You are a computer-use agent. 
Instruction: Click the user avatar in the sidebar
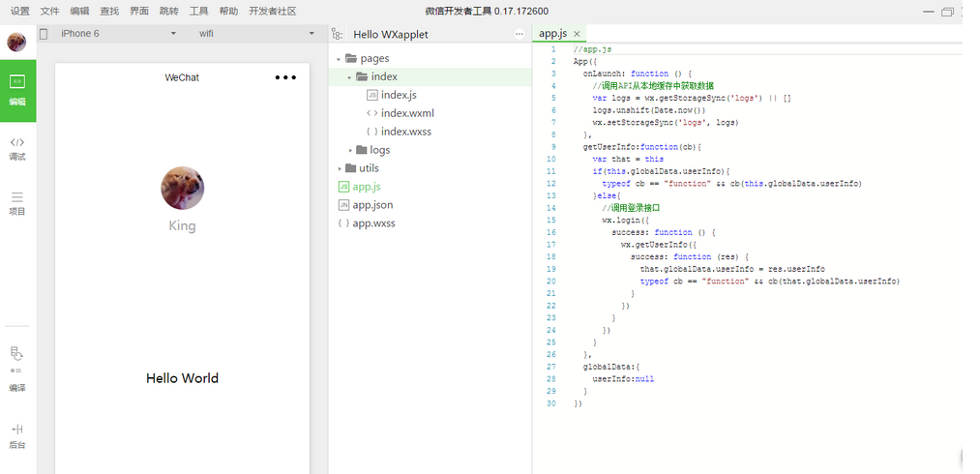pyautogui.click(x=16, y=42)
